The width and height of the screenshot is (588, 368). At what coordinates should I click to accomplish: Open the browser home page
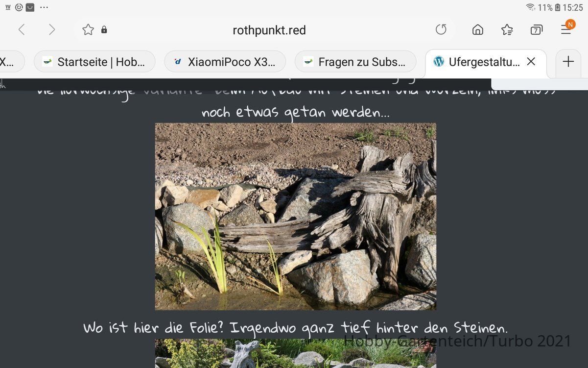click(x=478, y=30)
